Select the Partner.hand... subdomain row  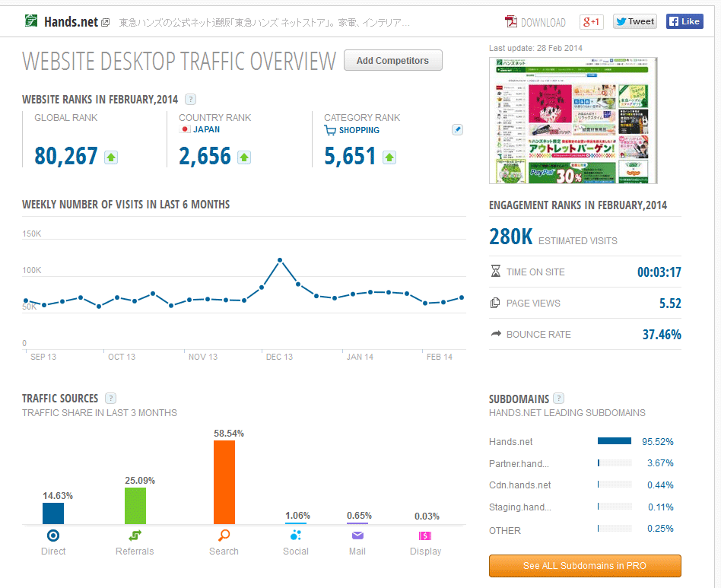581,463
